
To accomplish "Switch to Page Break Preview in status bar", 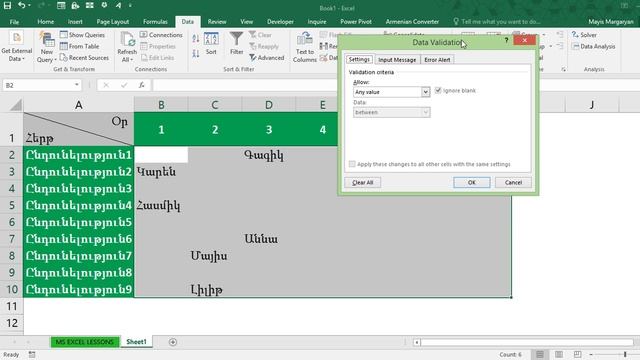I will [x=577, y=354].
